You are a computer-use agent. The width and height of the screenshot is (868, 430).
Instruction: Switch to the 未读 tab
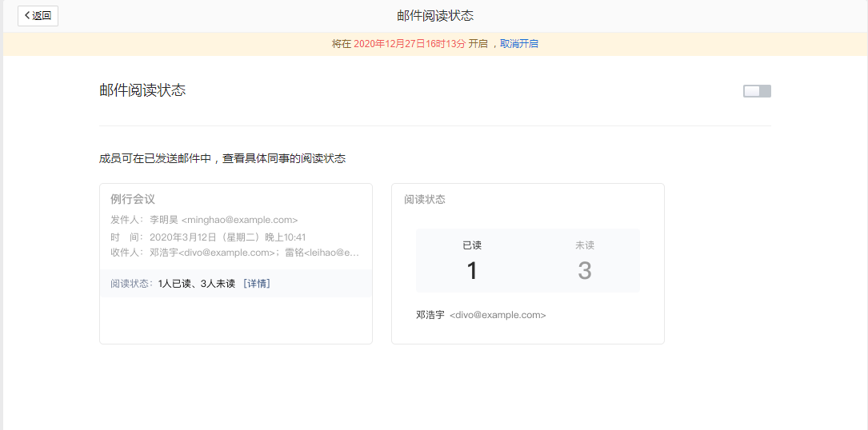click(584, 245)
